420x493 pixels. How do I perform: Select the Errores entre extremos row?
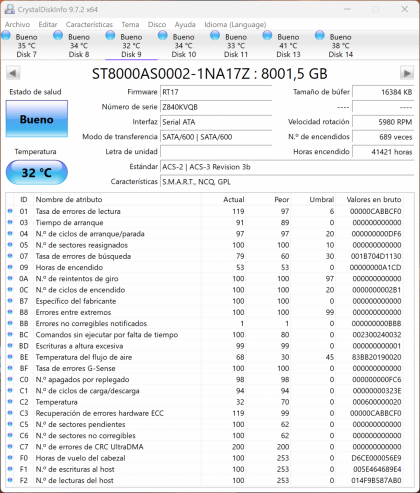tap(204, 312)
